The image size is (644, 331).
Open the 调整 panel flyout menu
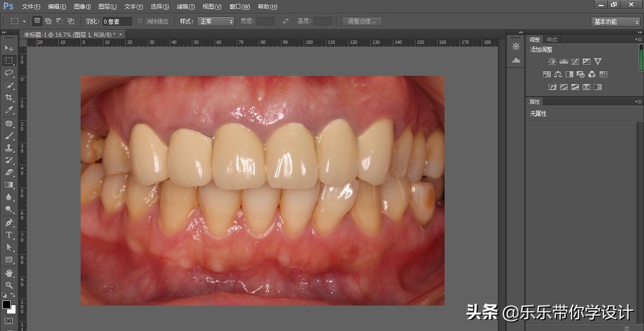click(639, 40)
